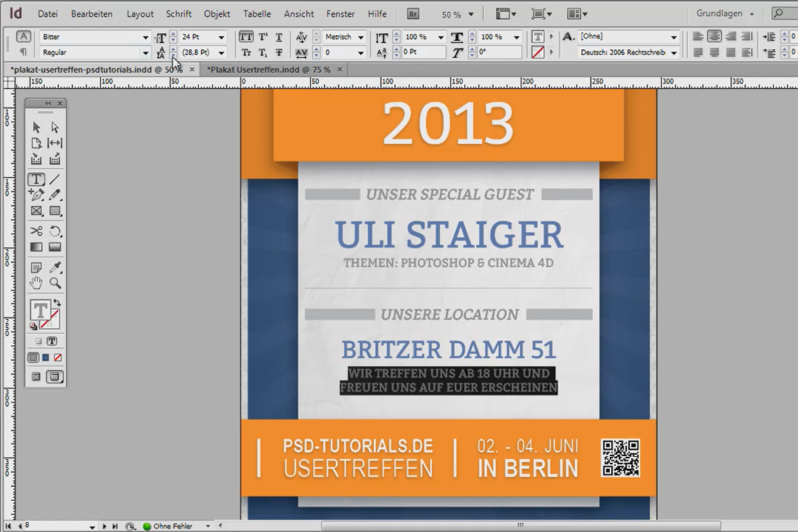Open the Grundlagen workspace switcher
Viewport: 798px width, 532px height.
(x=726, y=13)
